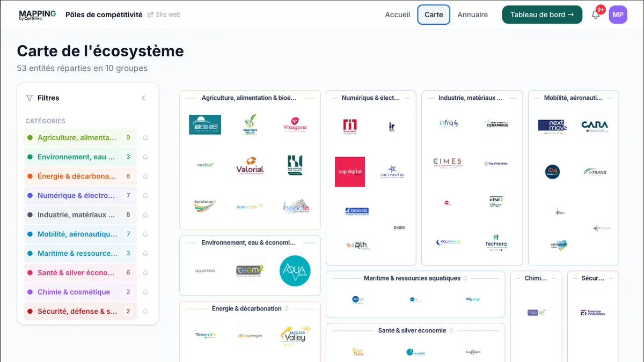This screenshot has width=644, height=362.
Task: Open the Polymeris logo
Action: (448, 242)
